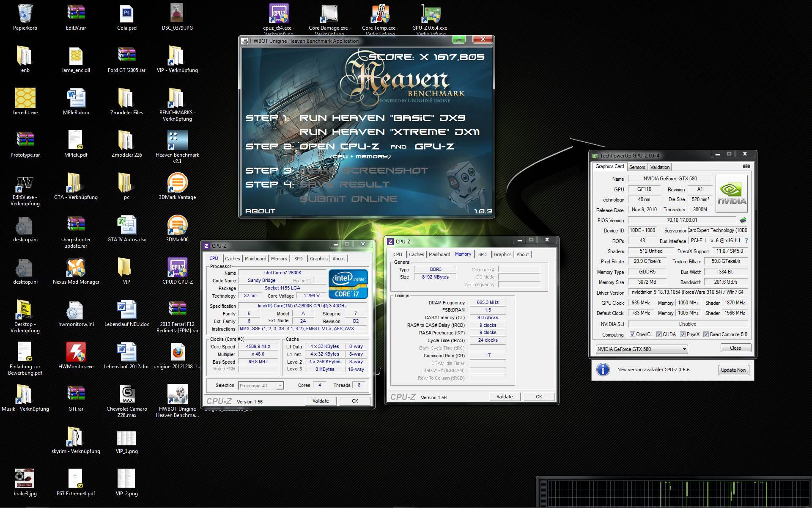Open the Papierkorb recycle bin icon
812x508 pixels.
click(x=25, y=14)
